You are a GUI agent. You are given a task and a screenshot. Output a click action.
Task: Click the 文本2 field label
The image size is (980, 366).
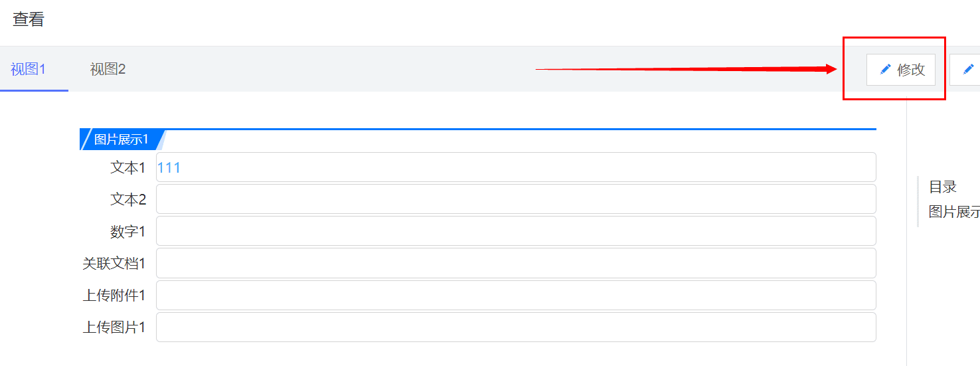coord(128,199)
